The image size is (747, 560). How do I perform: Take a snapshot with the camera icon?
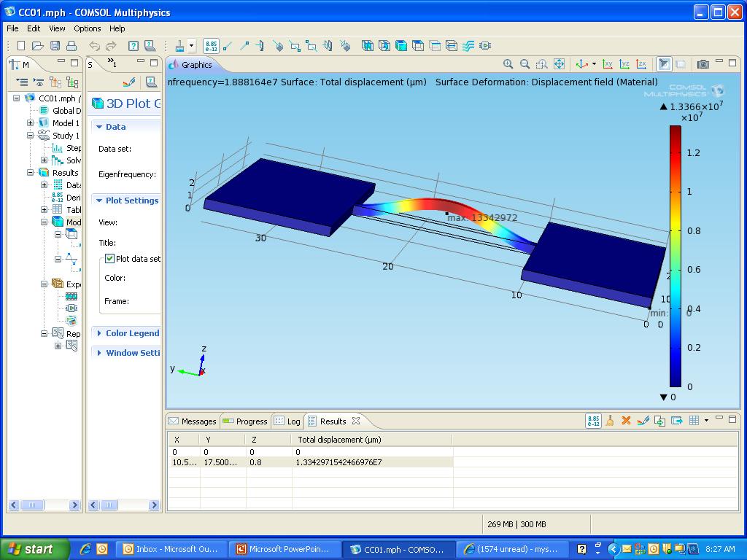[703, 64]
